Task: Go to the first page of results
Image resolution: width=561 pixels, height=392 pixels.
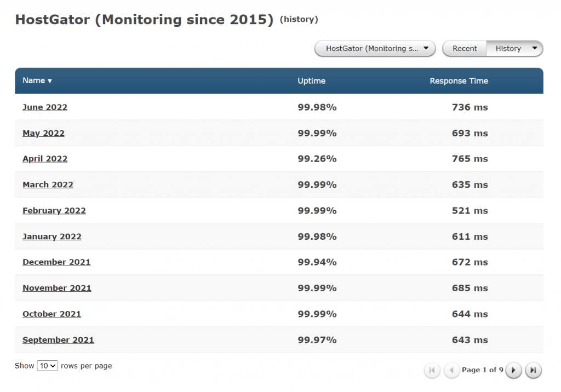Action: click(432, 370)
